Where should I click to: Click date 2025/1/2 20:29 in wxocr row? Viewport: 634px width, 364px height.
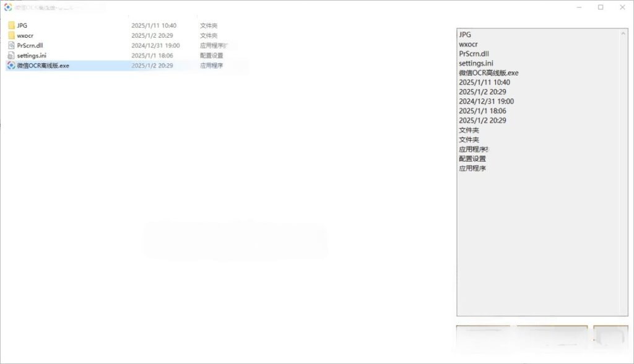(x=152, y=35)
